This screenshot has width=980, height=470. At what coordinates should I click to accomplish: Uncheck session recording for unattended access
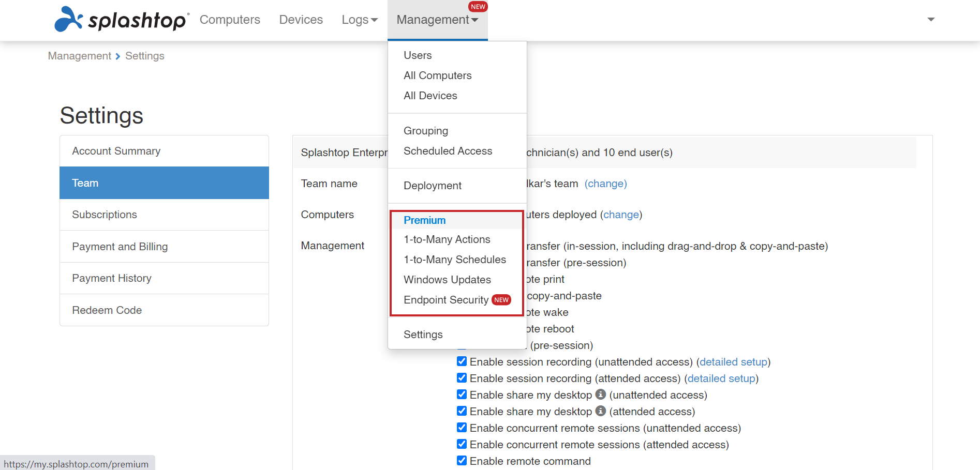(462, 361)
